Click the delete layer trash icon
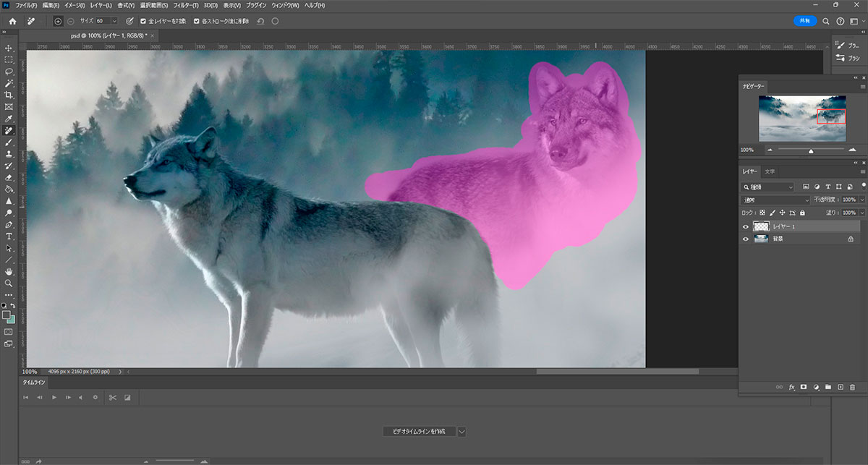 [852, 388]
